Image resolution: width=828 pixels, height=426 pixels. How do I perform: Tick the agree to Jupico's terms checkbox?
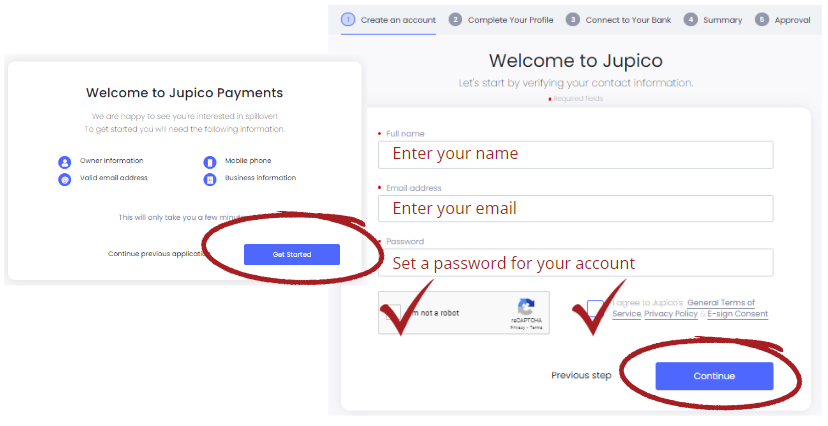click(x=595, y=308)
